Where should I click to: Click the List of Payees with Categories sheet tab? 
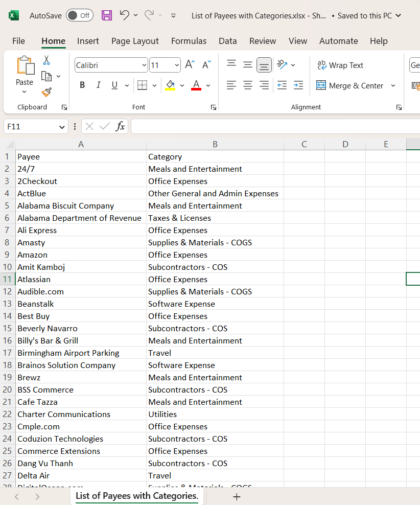pos(137,496)
